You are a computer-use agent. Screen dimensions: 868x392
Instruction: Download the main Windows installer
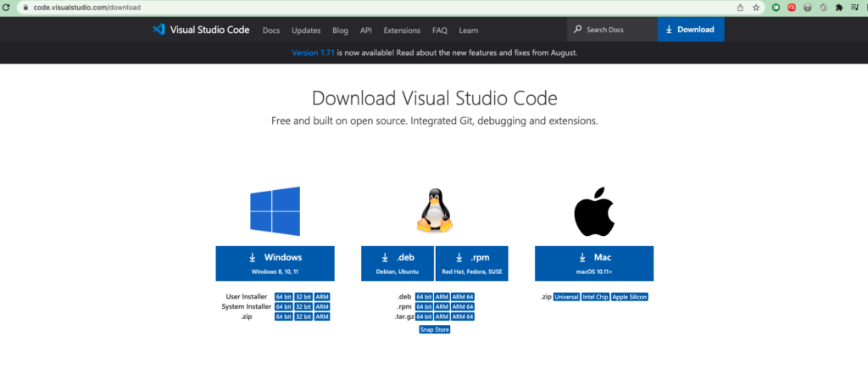275,263
